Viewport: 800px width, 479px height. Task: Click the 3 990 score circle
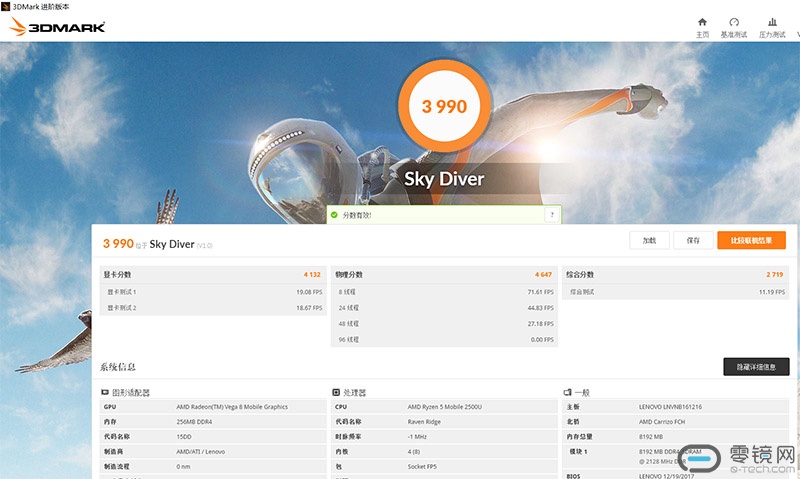[444, 106]
